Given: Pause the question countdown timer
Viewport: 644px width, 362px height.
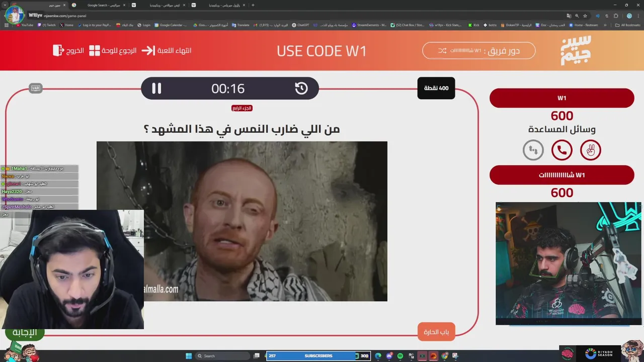Looking at the screenshot, I should pos(156,88).
